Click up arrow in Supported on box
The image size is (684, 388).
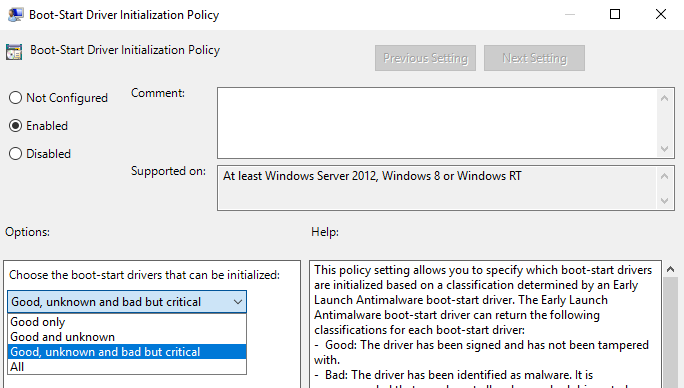tap(664, 176)
